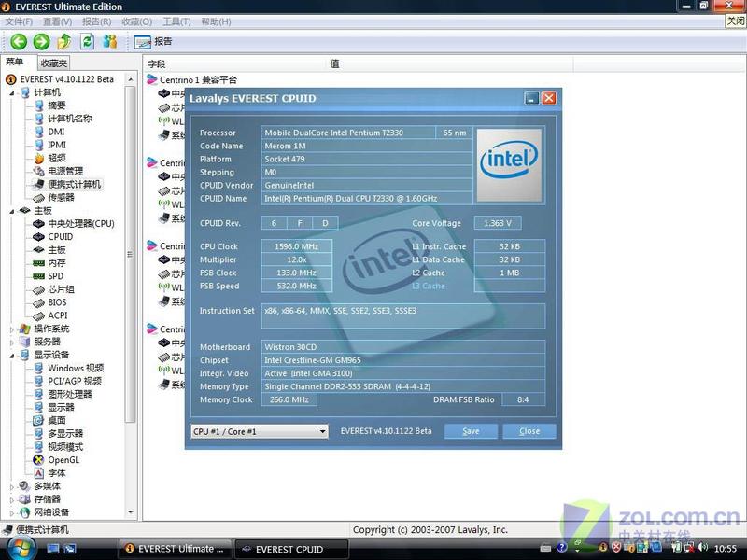Open the 报告 report toolbar button
The image size is (747, 560).
[x=153, y=42]
